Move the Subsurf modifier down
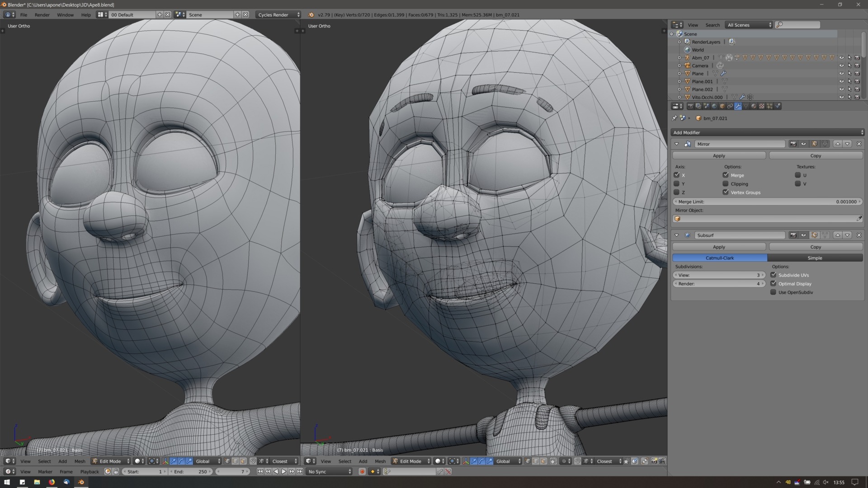Image resolution: width=868 pixels, height=488 pixels. [x=847, y=235]
